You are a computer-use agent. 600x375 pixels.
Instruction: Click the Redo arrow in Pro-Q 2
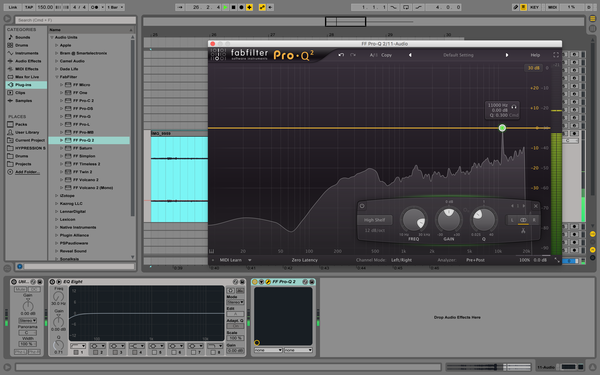(352, 55)
